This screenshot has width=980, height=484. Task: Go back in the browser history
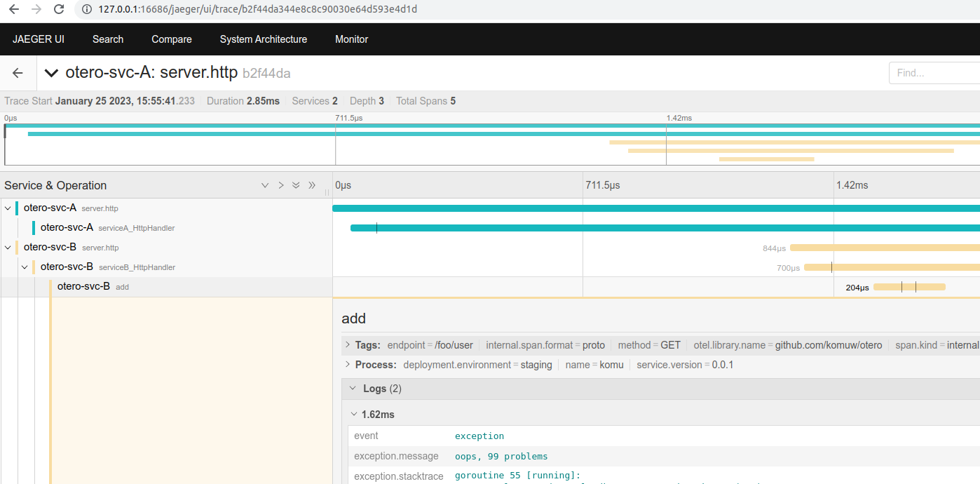click(13, 10)
